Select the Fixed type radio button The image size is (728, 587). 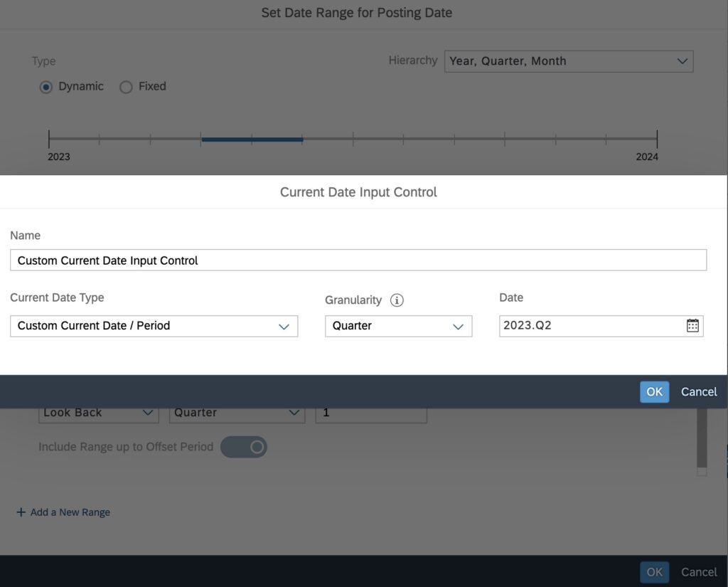tap(126, 87)
